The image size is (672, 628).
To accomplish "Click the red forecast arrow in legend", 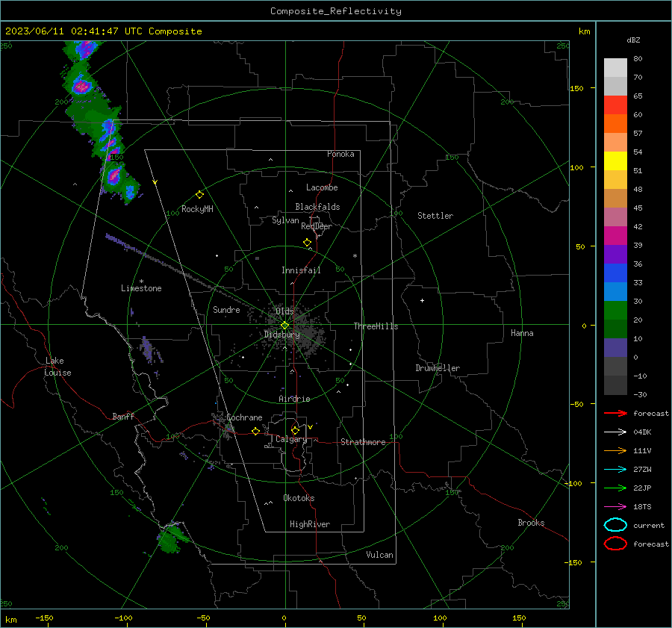I will (x=615, y=413).
